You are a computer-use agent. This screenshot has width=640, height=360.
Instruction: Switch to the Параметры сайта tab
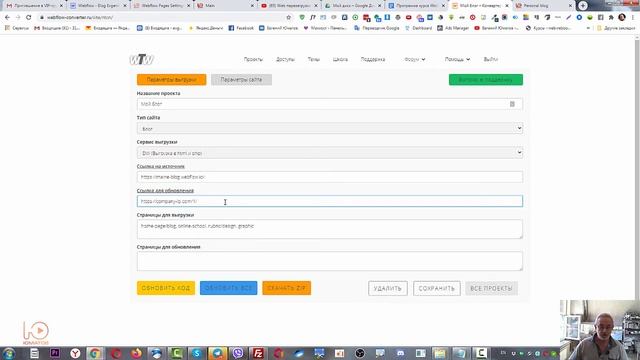click(x=241, y=80)
